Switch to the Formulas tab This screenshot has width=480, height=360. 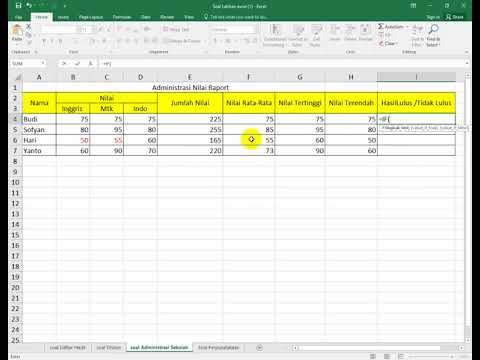[x=122, y=17]
